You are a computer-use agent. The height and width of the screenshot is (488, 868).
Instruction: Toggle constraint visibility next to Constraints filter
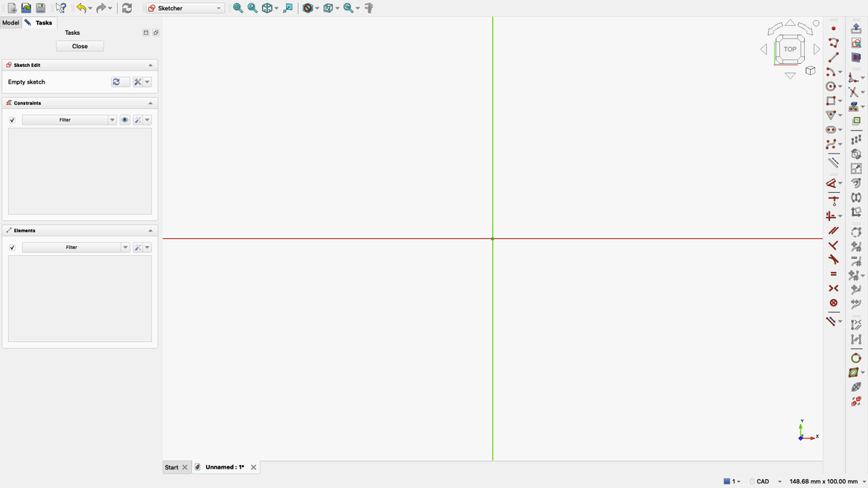point(125,119)
